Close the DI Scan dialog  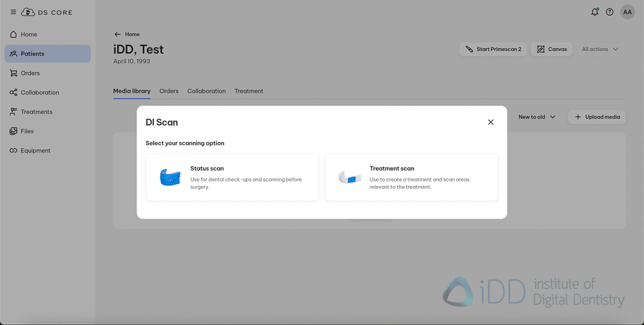pyautogui.click(x=491, y=122)
